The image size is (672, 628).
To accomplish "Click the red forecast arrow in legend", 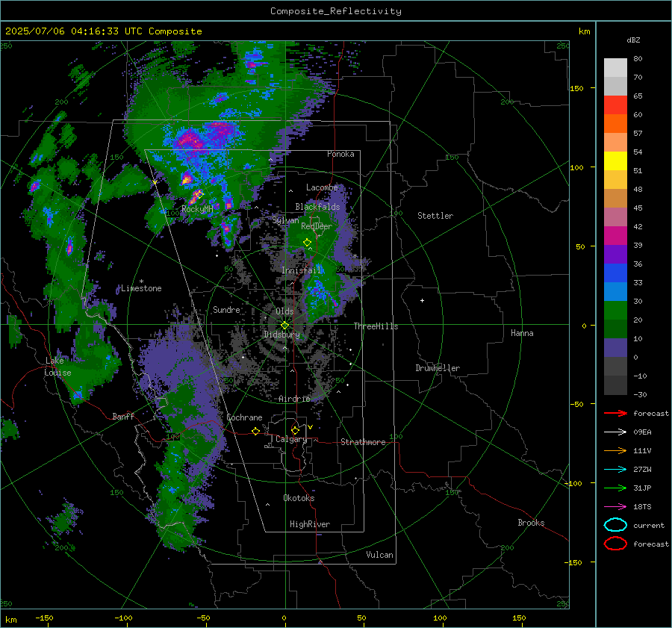I will click(x=615, y=413).
